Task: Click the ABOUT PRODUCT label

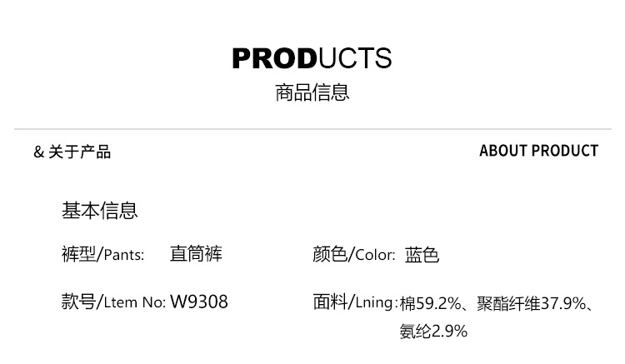Action: [x=538, y=151]
